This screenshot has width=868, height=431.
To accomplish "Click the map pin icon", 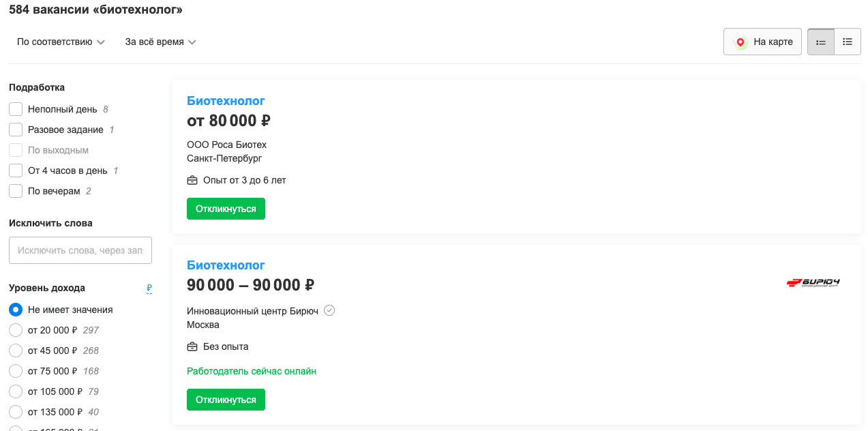I will coord(740,42).
